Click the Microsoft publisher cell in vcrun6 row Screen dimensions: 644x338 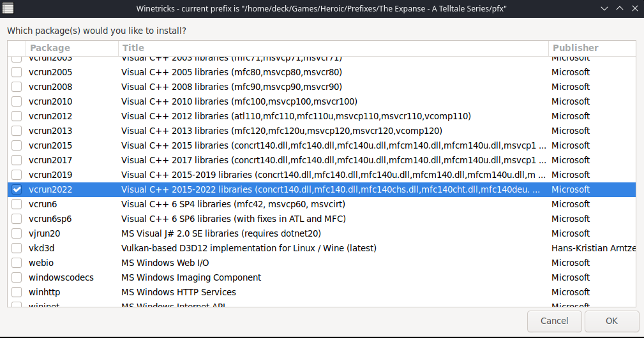point(571,204)
